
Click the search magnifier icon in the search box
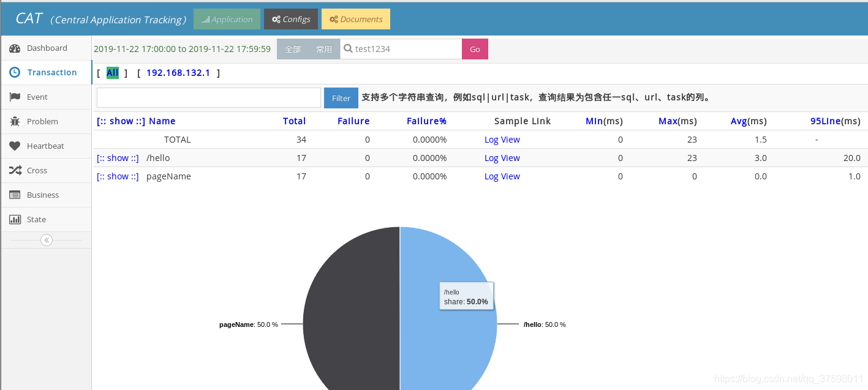348,48
